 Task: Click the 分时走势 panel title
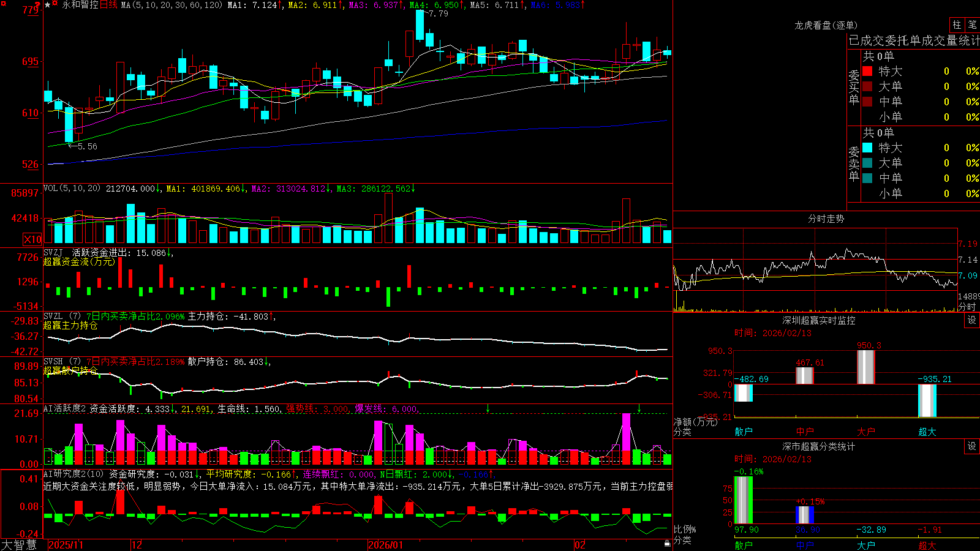pyautogui.click(x=826, y=219)
